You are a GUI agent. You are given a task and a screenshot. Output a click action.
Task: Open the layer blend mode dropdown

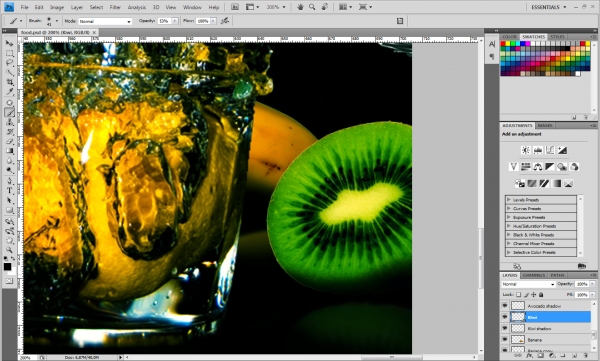528,284
